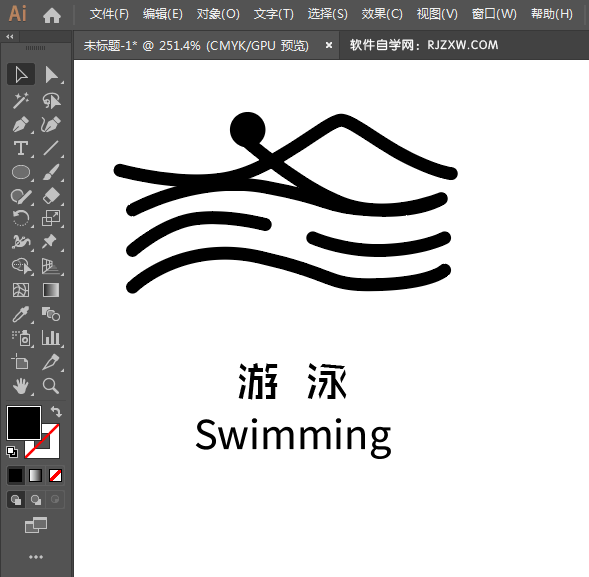Activate the Eyedropper tool
Image resolution: width=589 pixels, height=577 pixels.
pyautogui.click(x=21, y=314)
